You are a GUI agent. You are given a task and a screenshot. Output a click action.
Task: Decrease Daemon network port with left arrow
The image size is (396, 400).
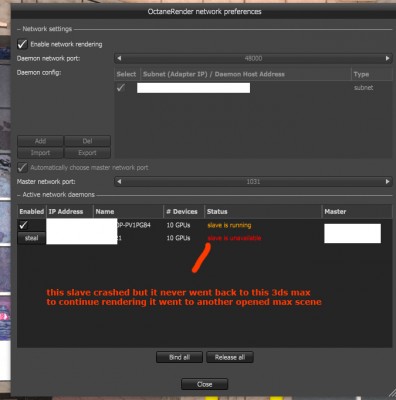tap(119, 58)
